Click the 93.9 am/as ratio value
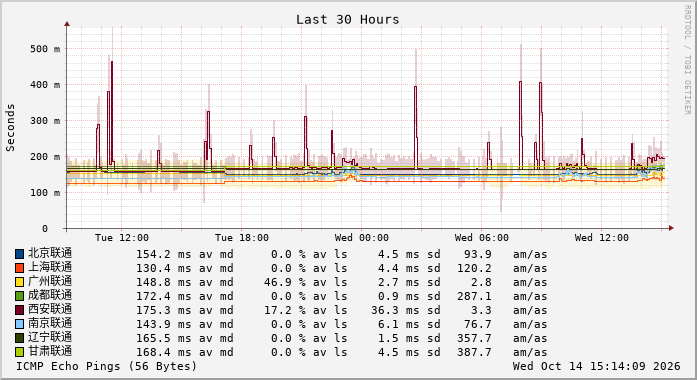The image size is (697, 380). tap(478, 254)
